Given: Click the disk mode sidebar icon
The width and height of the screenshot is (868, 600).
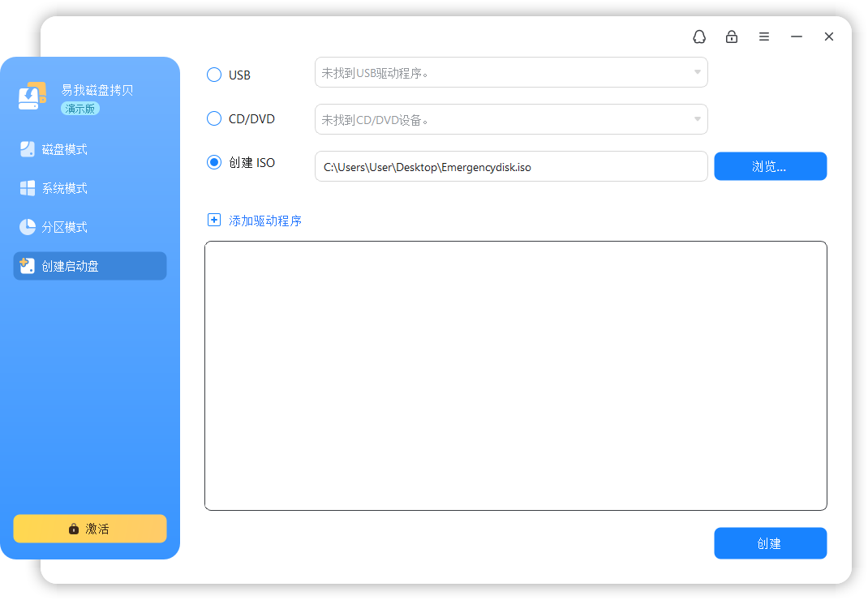Looking at the screenshot, I should pyautogui.click(x=27, y=149).
